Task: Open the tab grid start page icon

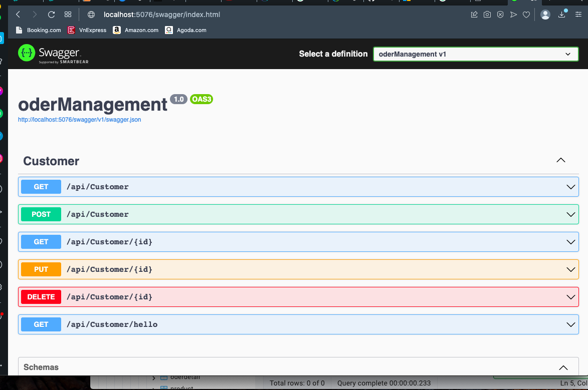Action: coord(68,15)
